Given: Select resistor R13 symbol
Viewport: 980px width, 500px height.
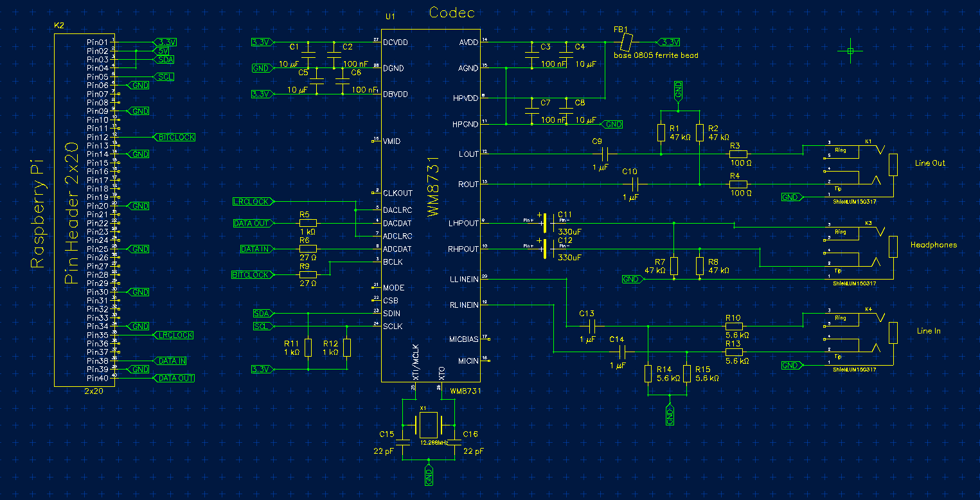Looking at the screenshot, I should click(x=733, y=352).
